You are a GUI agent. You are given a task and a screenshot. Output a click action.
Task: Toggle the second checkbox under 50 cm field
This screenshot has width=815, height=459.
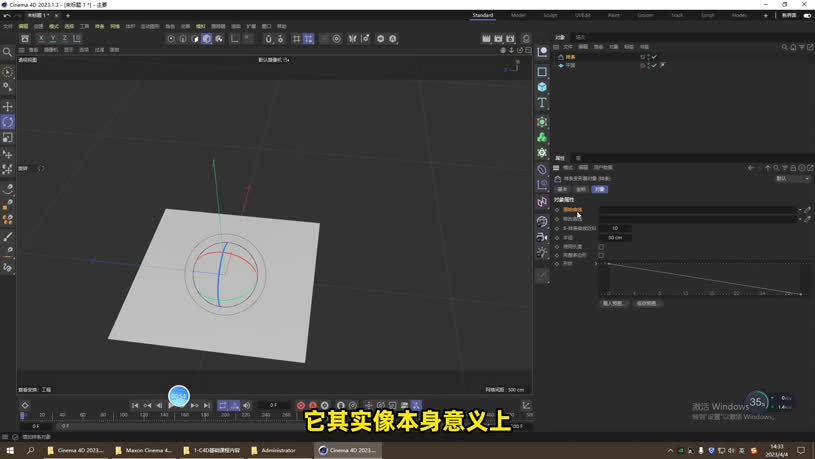pos(601,256)
